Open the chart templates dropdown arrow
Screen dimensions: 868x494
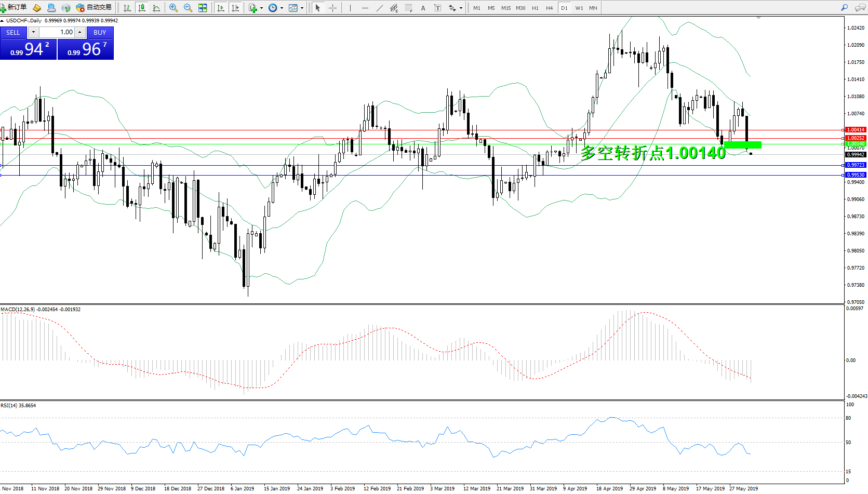tap(302, 8)
